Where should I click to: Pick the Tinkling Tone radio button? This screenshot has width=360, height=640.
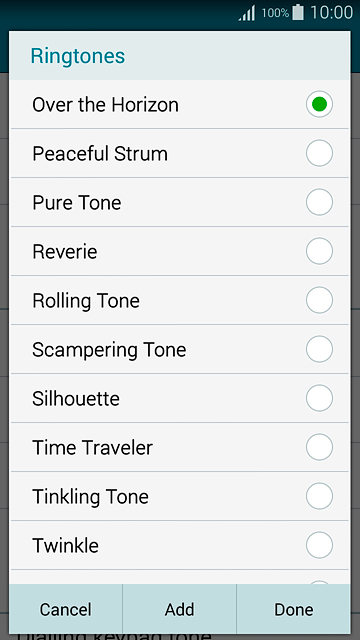[x=319, y=496]
